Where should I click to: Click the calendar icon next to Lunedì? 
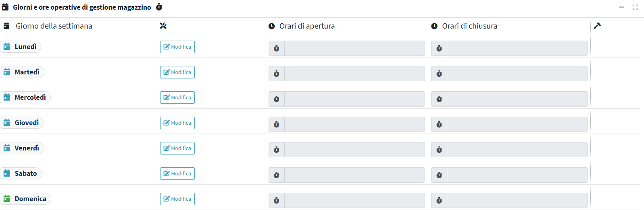tap(7, 47)
